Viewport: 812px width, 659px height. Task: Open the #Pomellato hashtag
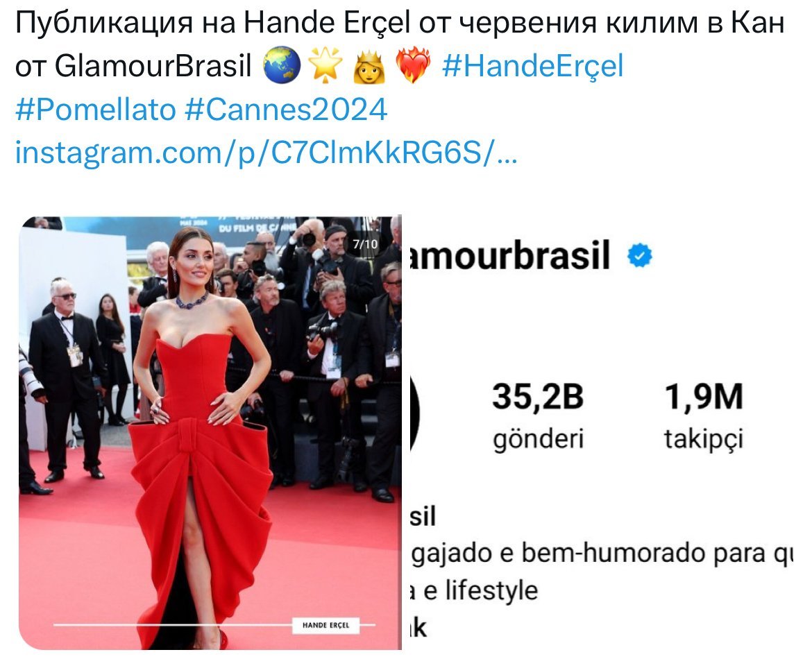96,110
